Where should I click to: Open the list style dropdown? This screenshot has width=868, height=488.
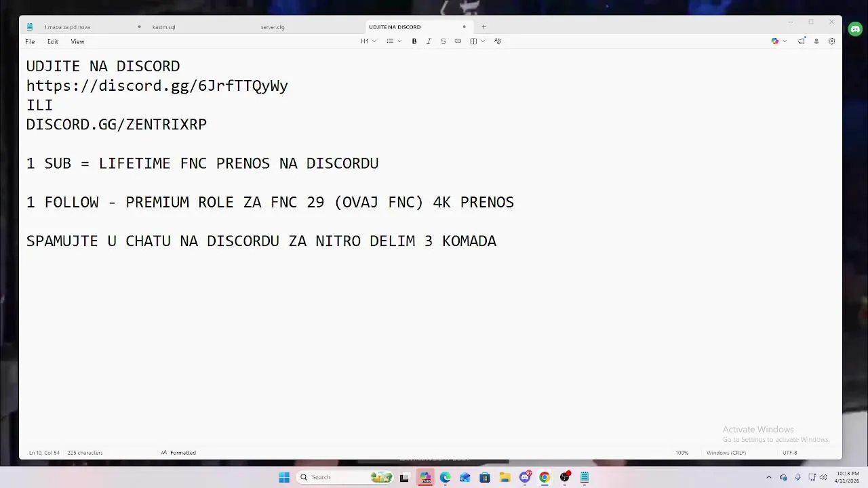point(393,41)
